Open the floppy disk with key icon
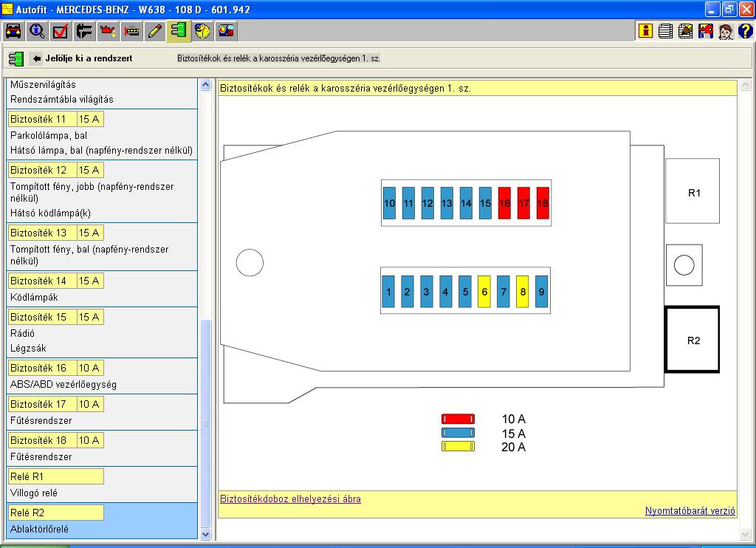This screenshot has height=548, width=756. point(705,31)
